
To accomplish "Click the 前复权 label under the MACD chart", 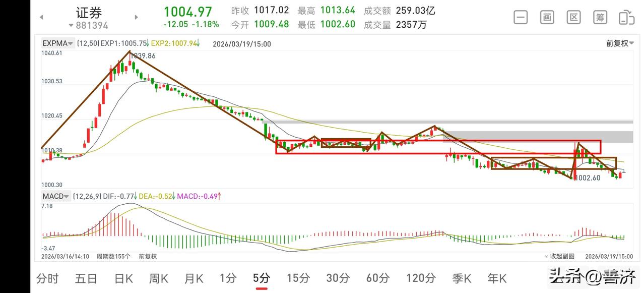I will click(148, 256).
